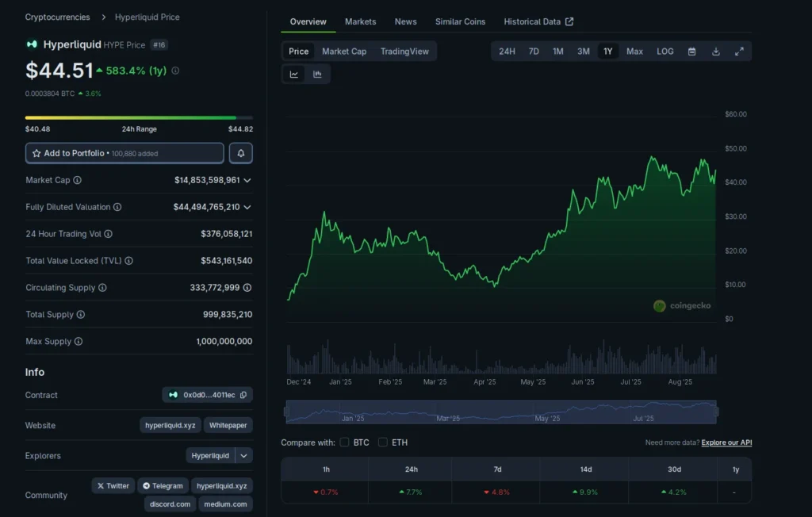
Task: Select the 1Y time range
Action: pos(608,52)
